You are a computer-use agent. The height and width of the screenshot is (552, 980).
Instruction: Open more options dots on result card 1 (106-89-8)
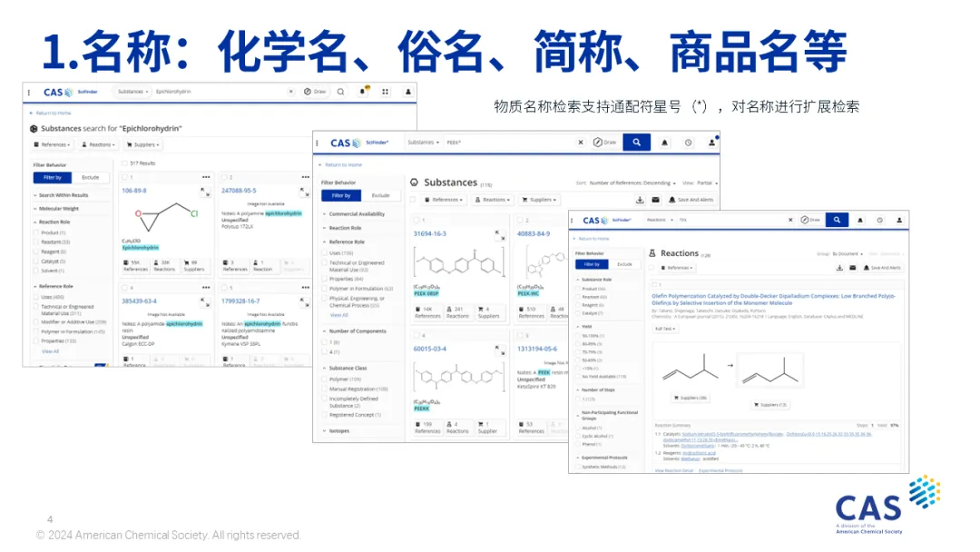coord(206,178)
